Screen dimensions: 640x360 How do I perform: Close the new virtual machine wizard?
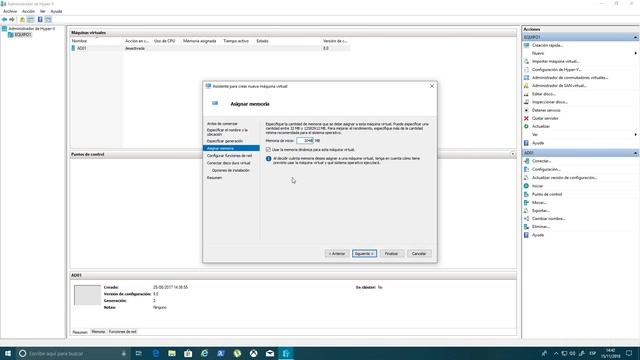pos(432,86)
